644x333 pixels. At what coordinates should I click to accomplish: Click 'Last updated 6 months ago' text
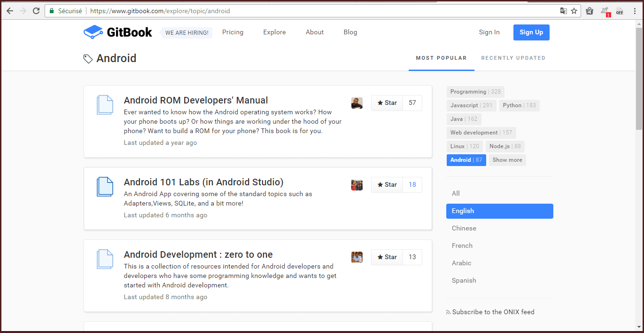(x=165, y=215)
